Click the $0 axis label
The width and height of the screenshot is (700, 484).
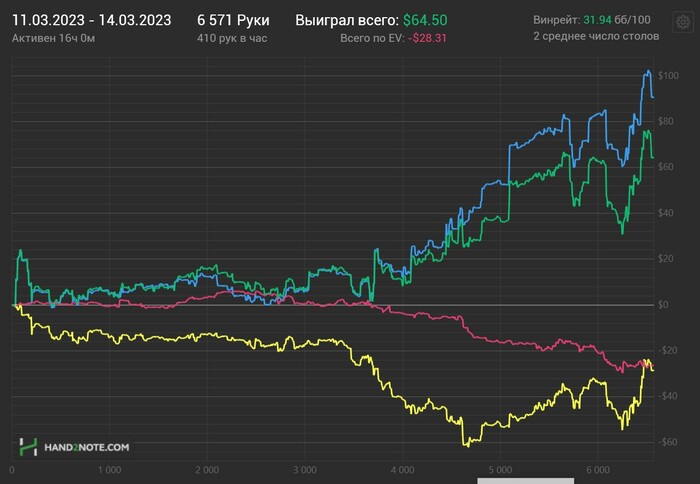tap(663, 305)
